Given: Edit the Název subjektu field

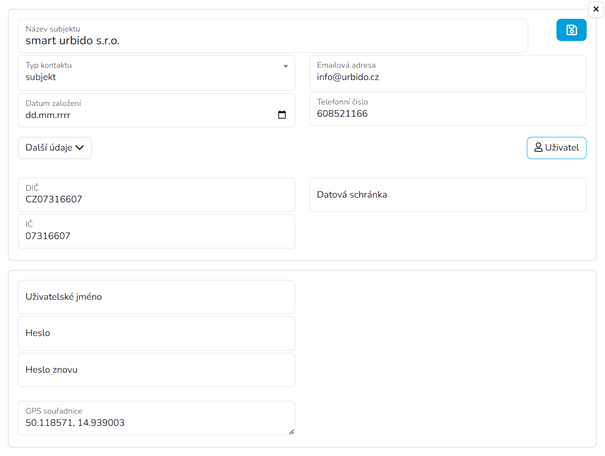Looking at the screenshot, I should [273, 35].
